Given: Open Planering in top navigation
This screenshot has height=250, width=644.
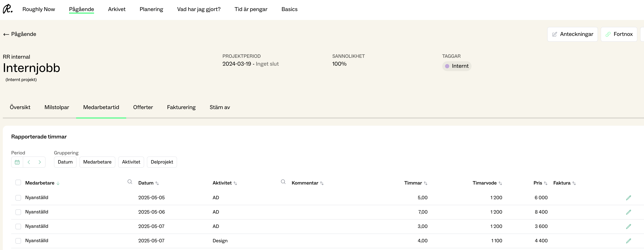Looking at the screenshot, I should 151,9.
